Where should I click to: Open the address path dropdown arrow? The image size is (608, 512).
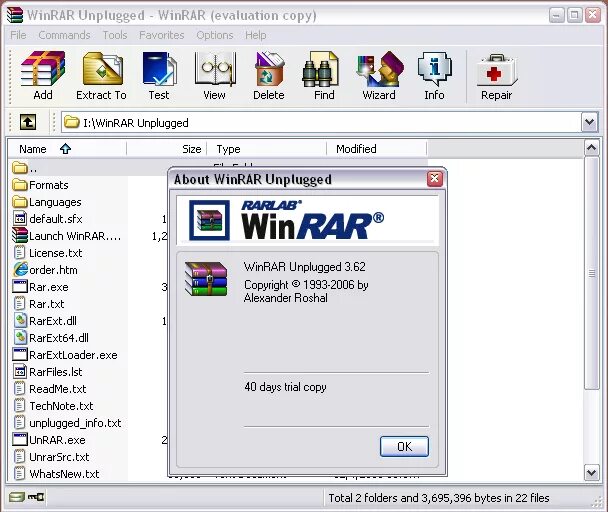coord(589,122)
